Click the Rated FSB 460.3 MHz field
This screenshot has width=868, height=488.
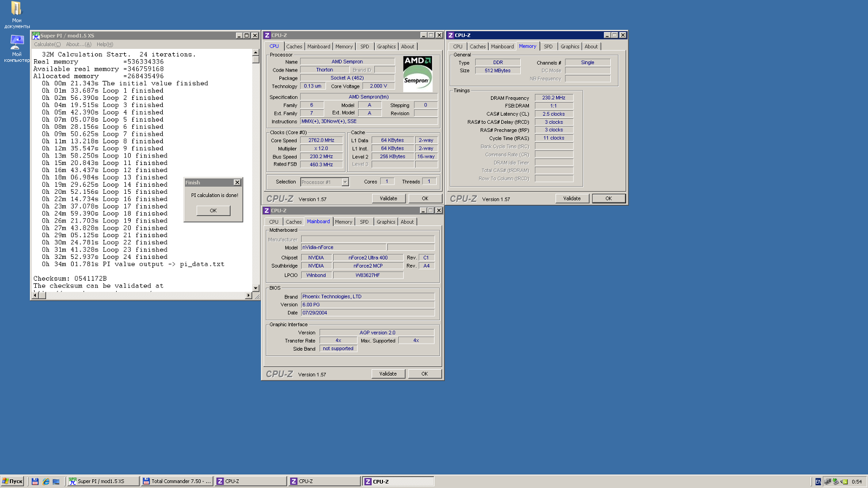click(x=322, y=164)
